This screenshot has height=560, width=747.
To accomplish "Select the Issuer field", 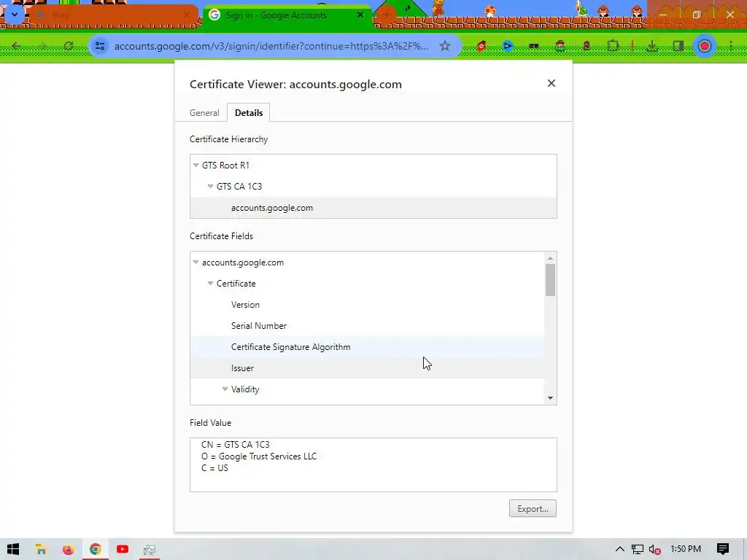I will tap(367, 368).
